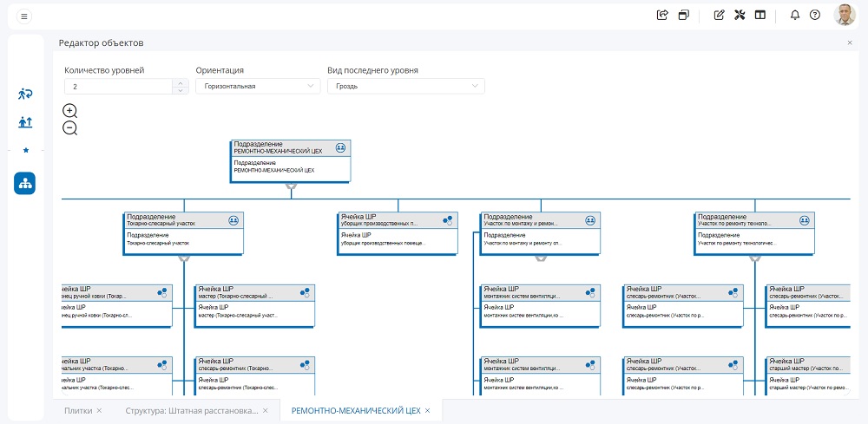Image resolution: width=868 pixels, height=424 pixels.
Task: Click the edit pencil icon in top toolbar
Action: coord(719,15)
